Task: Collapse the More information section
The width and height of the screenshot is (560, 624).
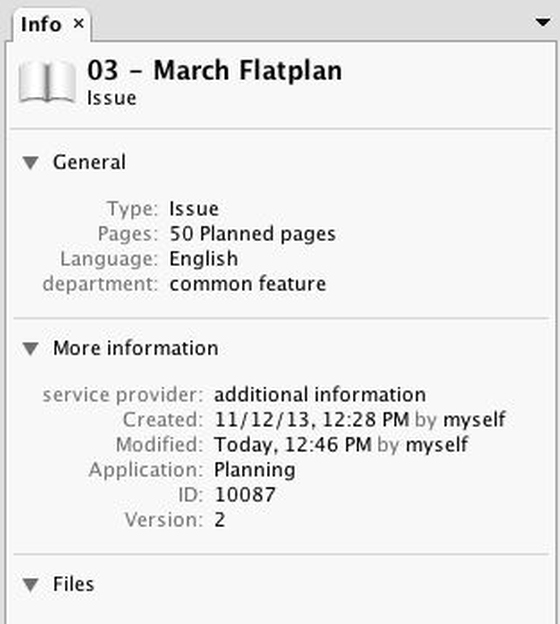Action: (x=31, y=348)
